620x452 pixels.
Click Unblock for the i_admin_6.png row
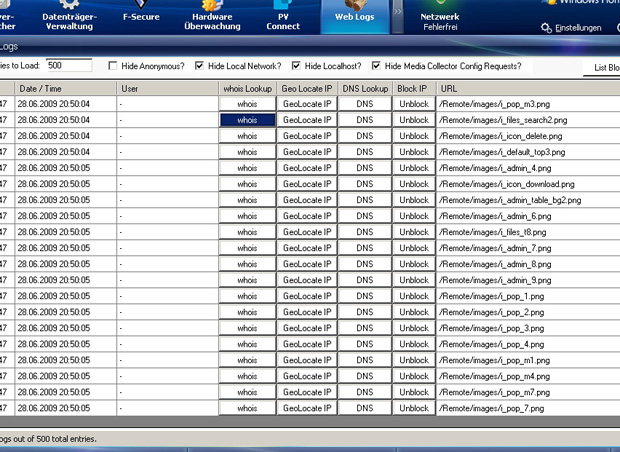click(x=414, y=216)
